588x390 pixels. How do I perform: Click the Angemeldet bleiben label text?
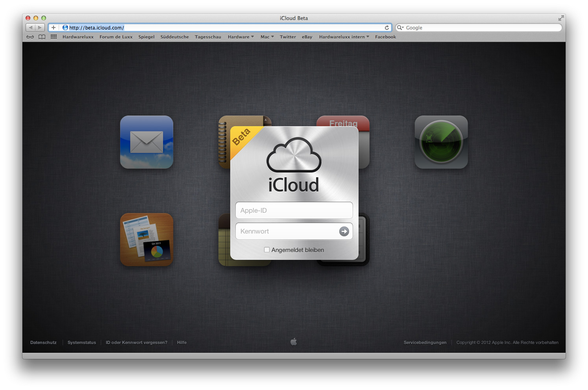(298, 250)
